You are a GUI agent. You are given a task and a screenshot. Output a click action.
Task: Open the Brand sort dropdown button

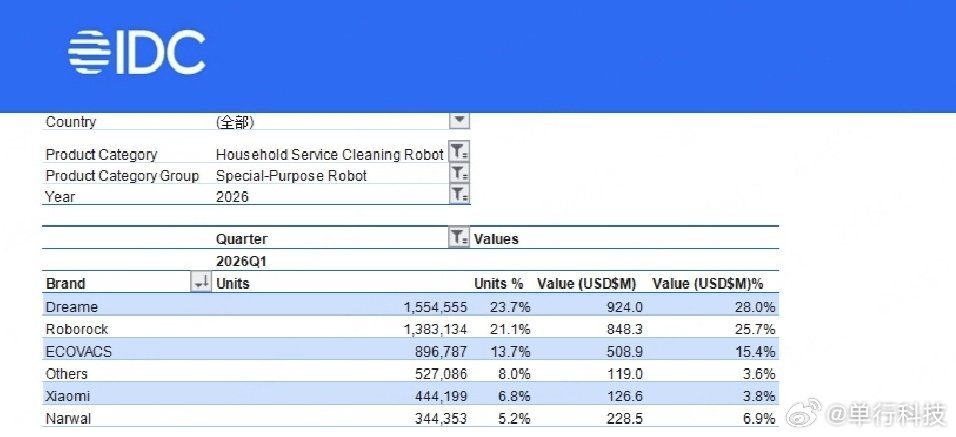click(201, 282)
